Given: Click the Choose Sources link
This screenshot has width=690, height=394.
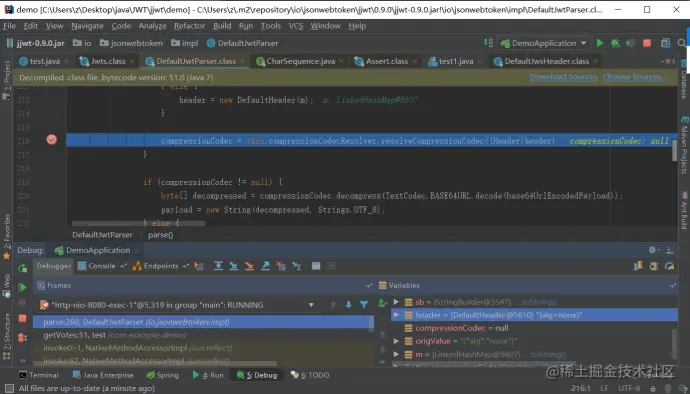Looking at the screenshot, I should [x=635, y=77].
